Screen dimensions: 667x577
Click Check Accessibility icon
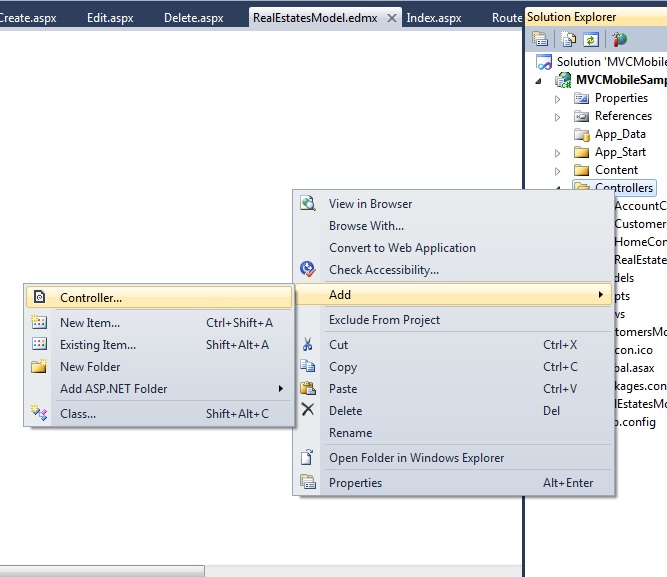coord(307,269)
